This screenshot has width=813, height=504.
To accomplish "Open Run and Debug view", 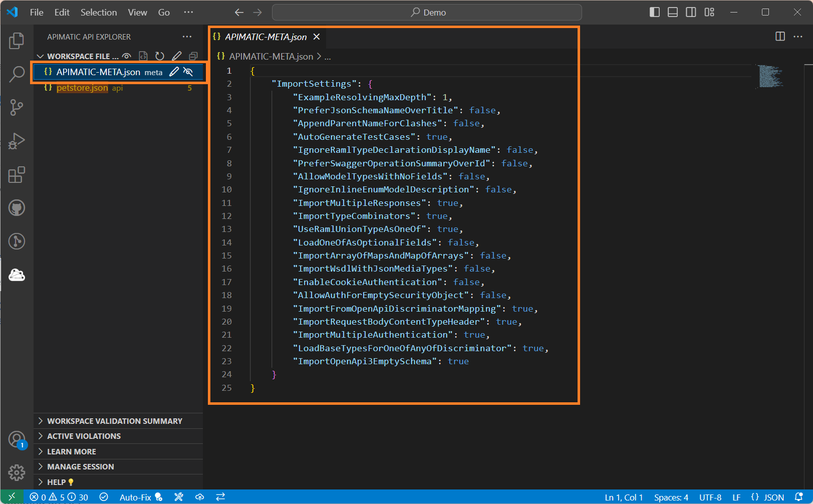I will (17, 141).
